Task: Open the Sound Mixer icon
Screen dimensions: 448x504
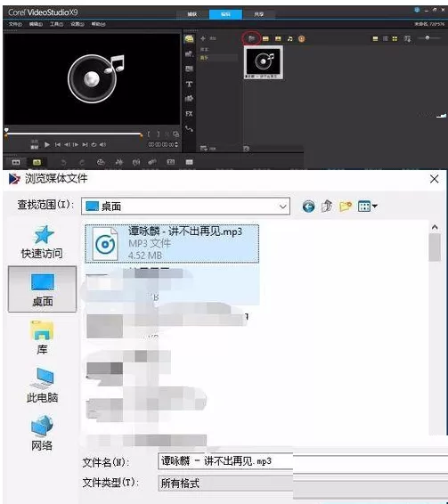Action: (x=119, y=162)
